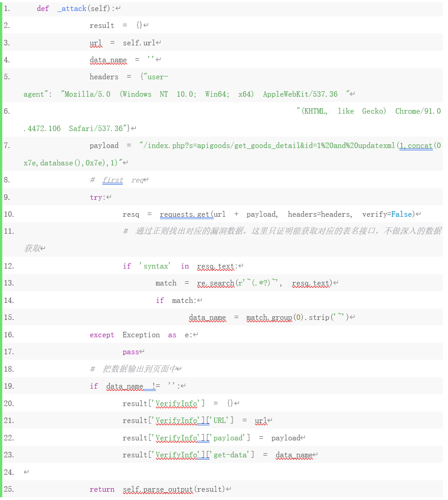This screenshot has height=500, width=448.
Task: Click 'data_name' in the line 19 condition
Action: click(125, 386)
